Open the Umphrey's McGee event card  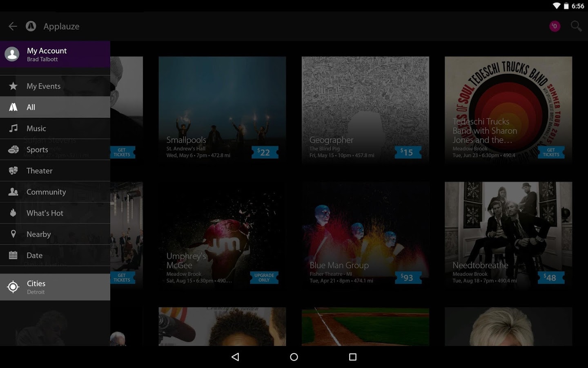pos(222,236)
